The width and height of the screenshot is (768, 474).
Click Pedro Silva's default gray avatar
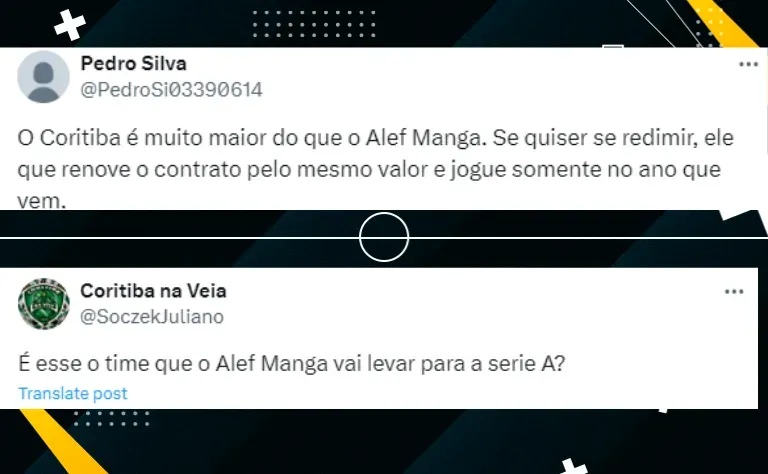coord(43,77)
